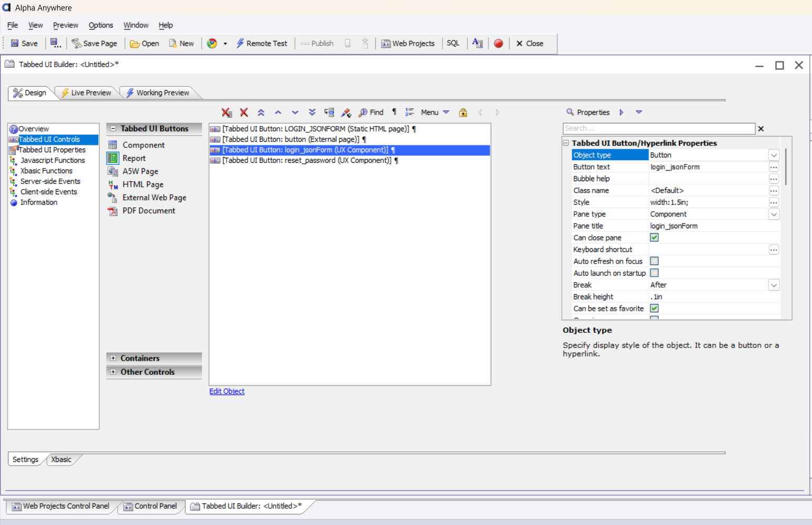This screenshot has height=525, width=812.
Task: Click Remote Test in toolbar
Action: (261, 44)
